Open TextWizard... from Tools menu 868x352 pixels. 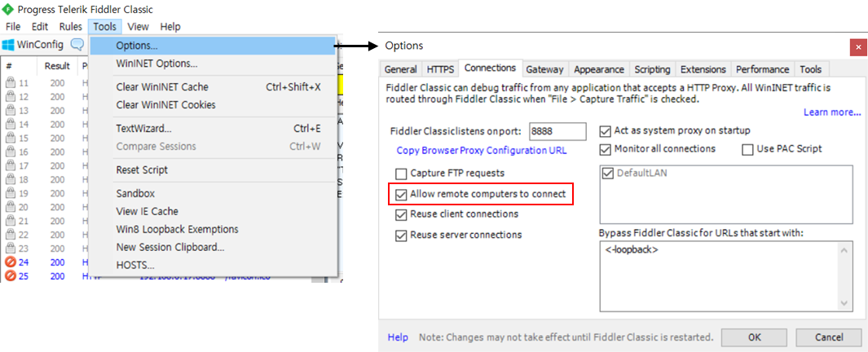213,129
